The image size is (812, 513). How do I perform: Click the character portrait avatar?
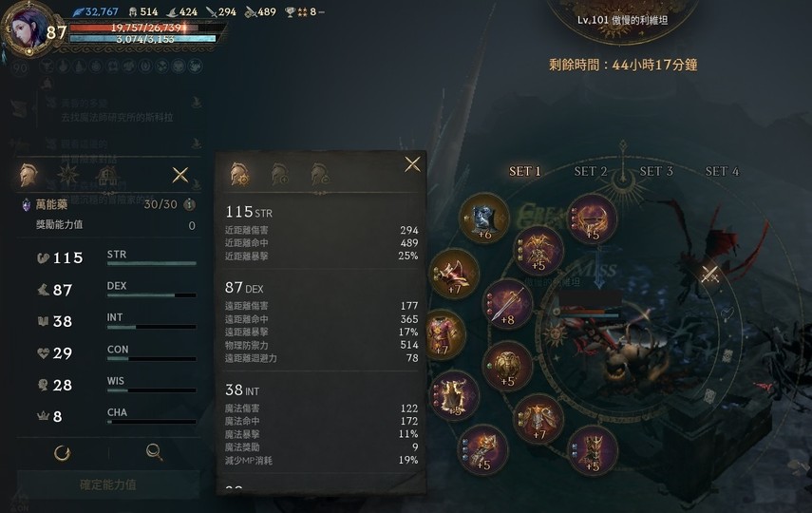pyautogui.click(x=27, y=28)
